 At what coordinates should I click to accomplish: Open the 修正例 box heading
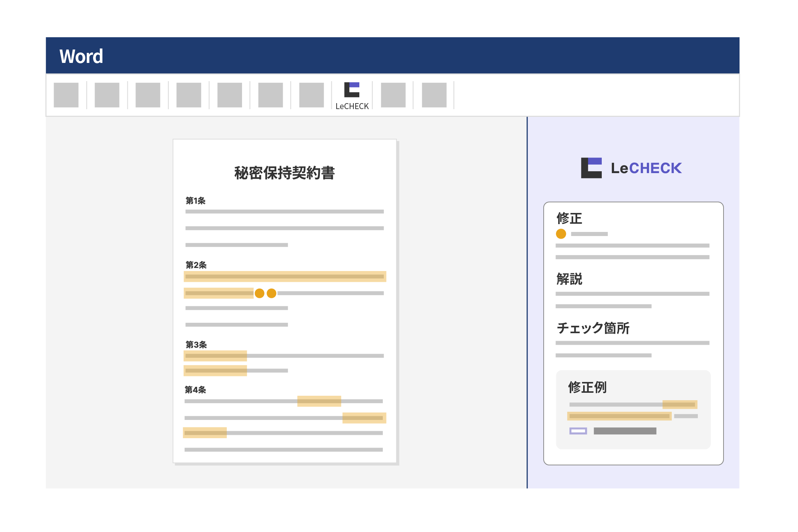click(587, 387)
